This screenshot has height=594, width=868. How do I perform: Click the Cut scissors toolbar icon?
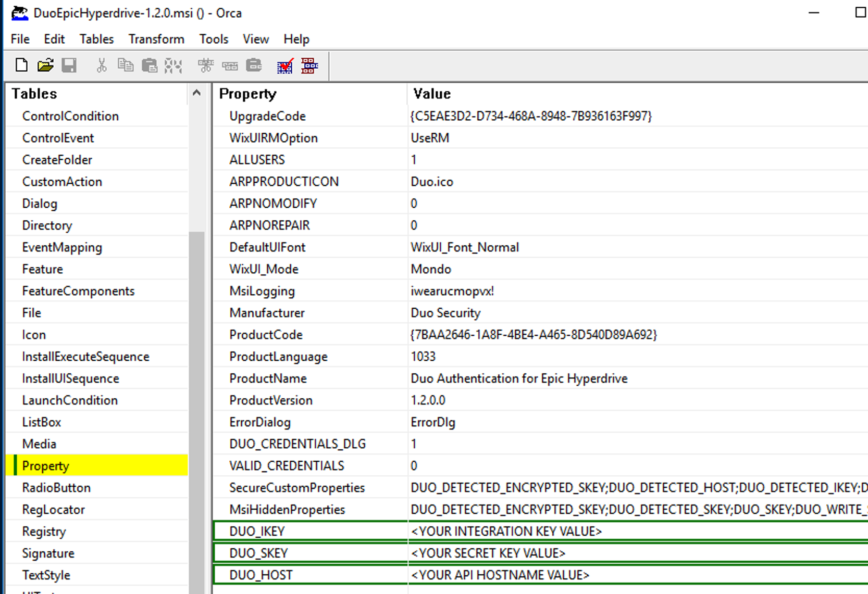(102, 65)
